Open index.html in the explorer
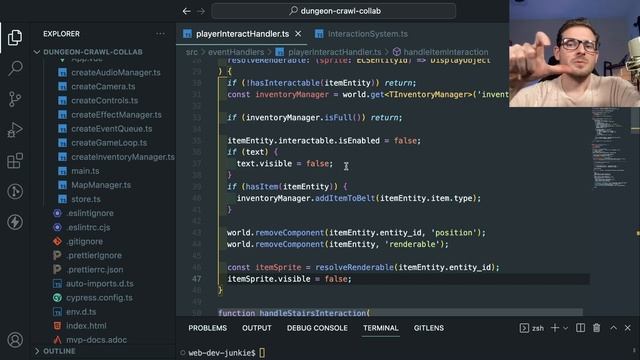 pos(86,326)
